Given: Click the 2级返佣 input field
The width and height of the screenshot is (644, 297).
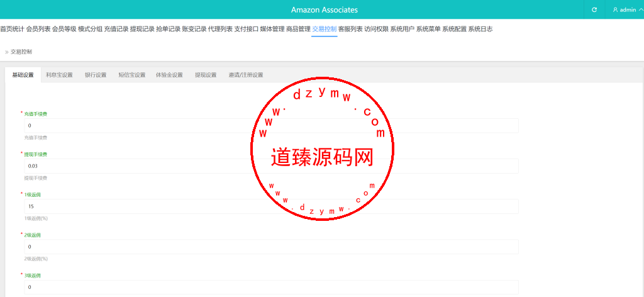Looking at the screenshot, I should pos(271,247).
